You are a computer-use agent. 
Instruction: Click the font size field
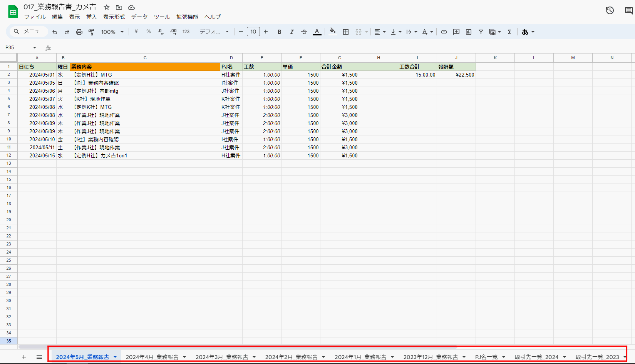(253, 32)
